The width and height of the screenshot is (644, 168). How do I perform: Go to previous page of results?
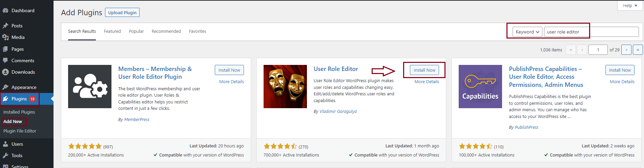point(582,50)
